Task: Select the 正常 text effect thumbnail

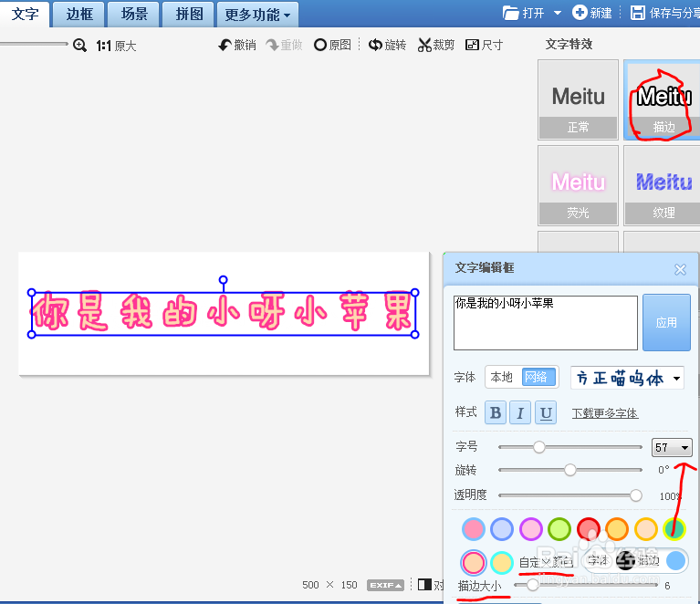Action: 578,100
